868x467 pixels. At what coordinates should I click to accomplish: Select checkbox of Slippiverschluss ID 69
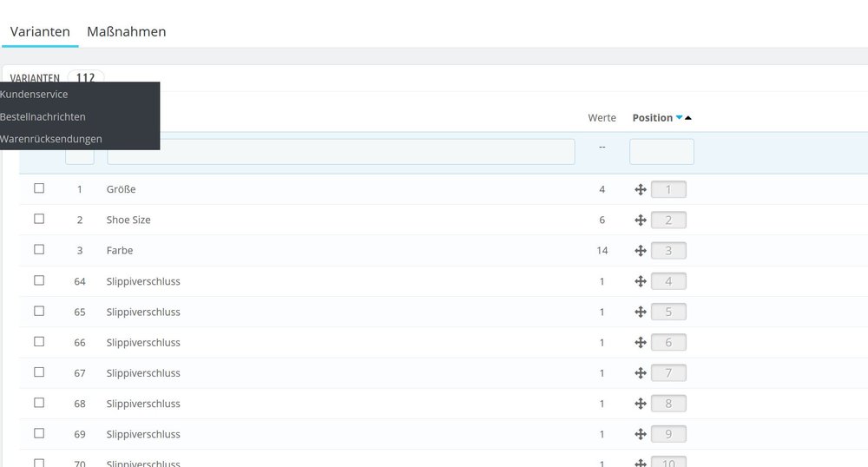[39, 432]
